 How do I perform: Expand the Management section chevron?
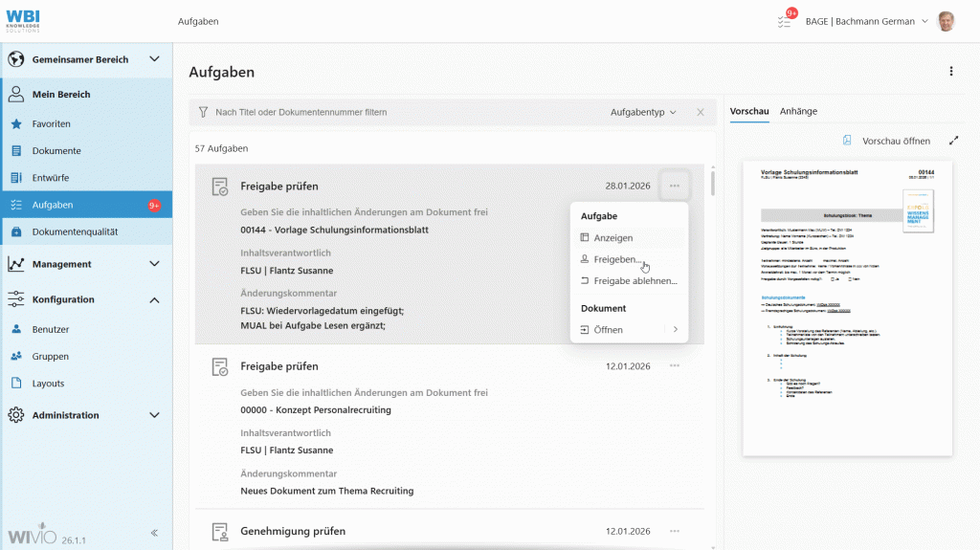(154, 264)
